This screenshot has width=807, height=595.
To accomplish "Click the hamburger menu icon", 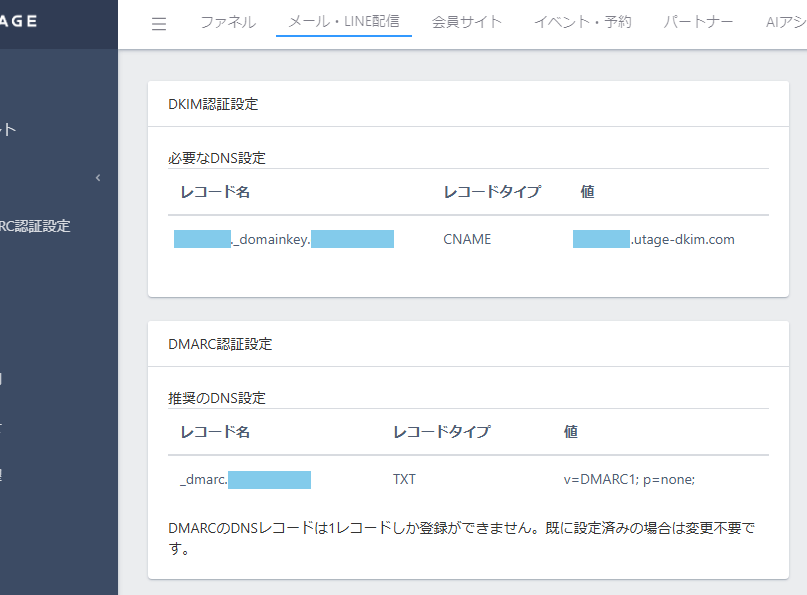I will (159, 24).
